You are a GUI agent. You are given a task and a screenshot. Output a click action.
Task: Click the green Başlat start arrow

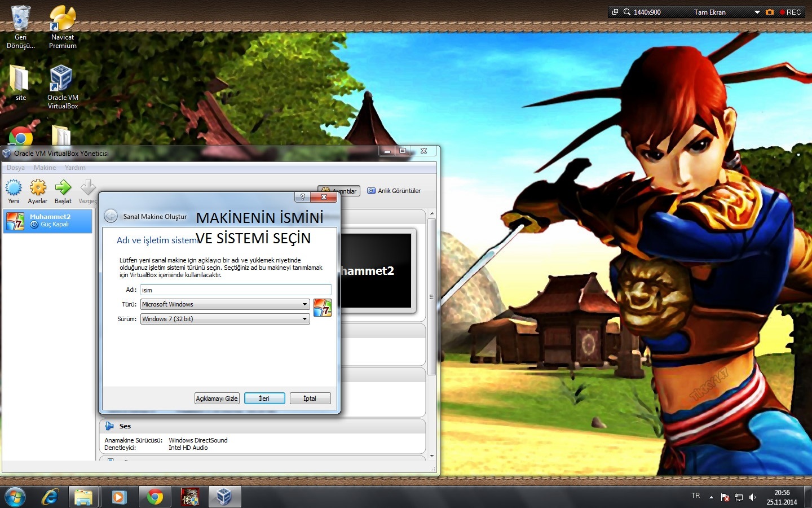63,187
